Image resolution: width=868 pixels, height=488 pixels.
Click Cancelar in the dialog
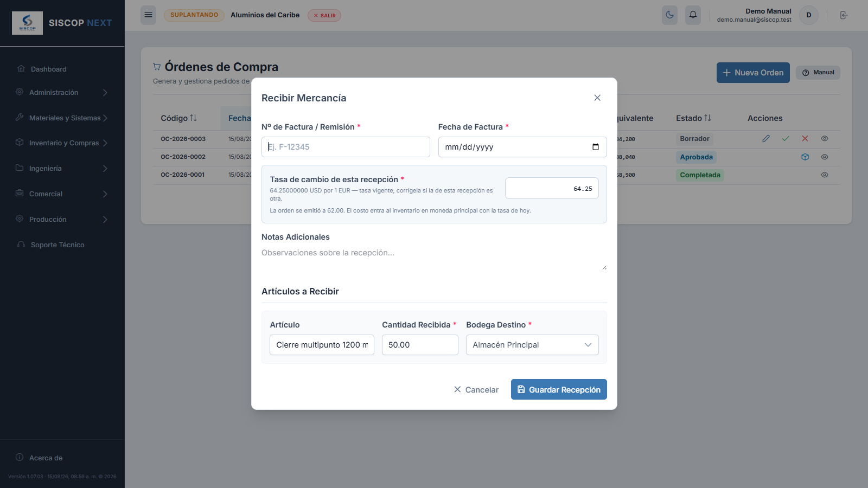coord(476,389)
